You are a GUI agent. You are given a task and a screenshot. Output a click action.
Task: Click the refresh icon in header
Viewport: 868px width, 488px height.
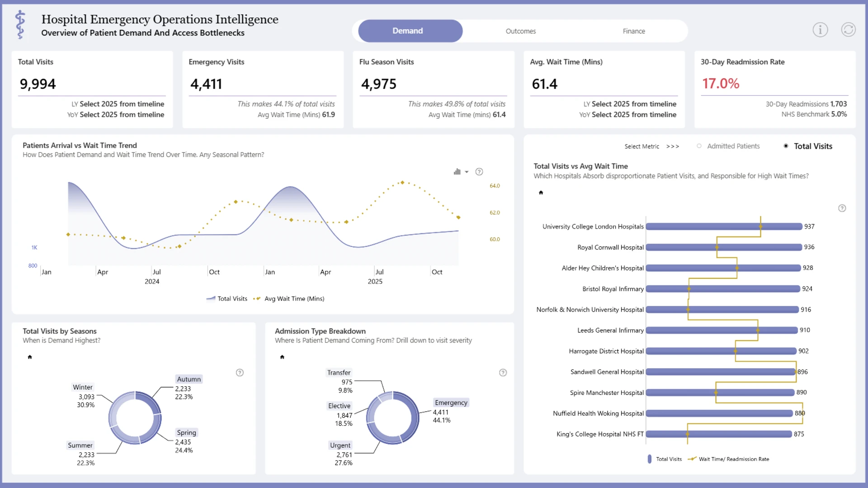pyautogui.click(x=848, y=30)
